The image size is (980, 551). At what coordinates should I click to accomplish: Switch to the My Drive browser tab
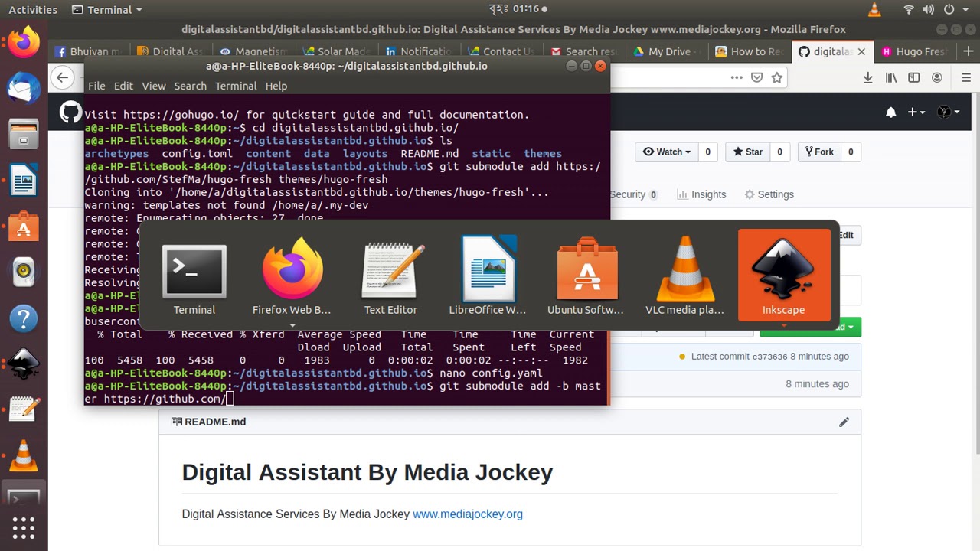[x=668, y=51]
